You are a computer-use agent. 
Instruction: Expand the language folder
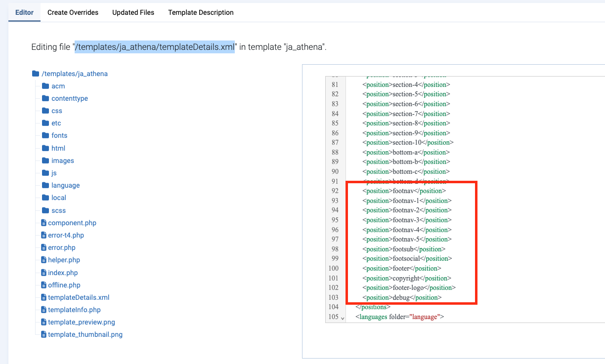[65, 185]
